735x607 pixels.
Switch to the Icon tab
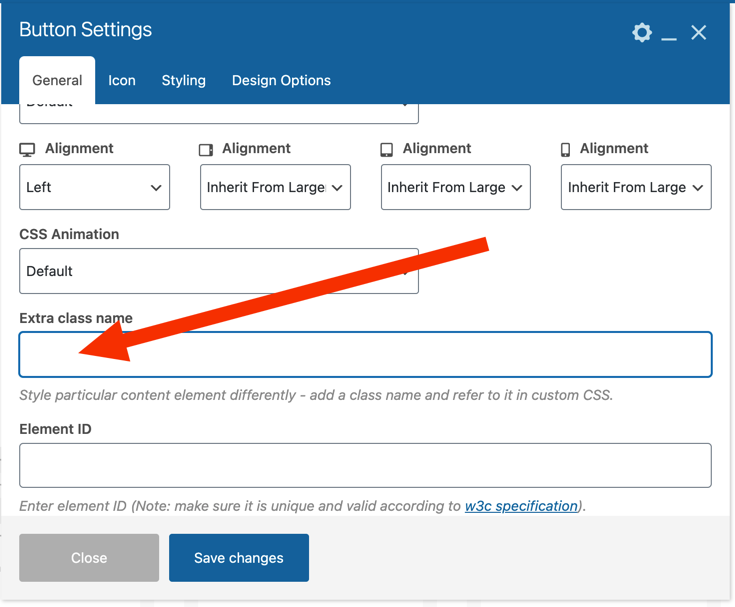pos(122,80)
